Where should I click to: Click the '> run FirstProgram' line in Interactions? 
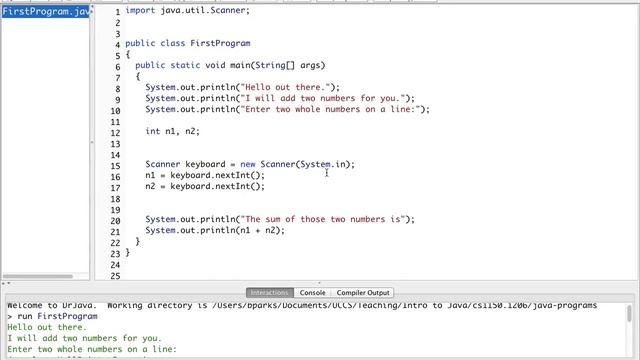(x=52, y=316)
